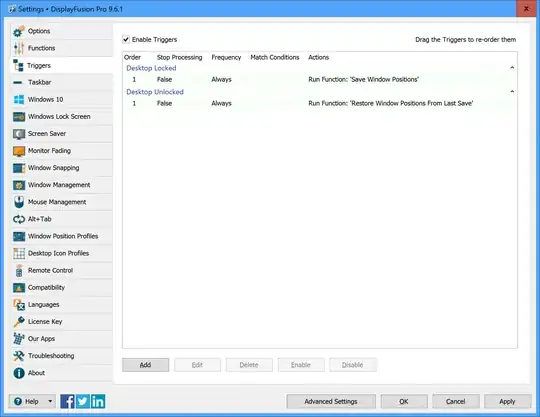Click the Window Management icon

[x=19, y=185]
